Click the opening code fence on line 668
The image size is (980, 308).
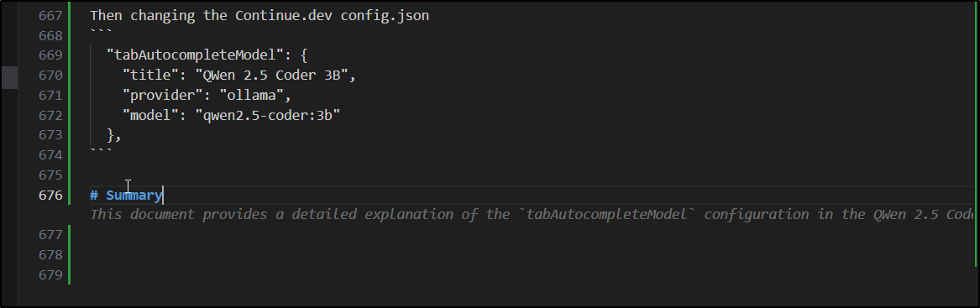coord(102,33)
